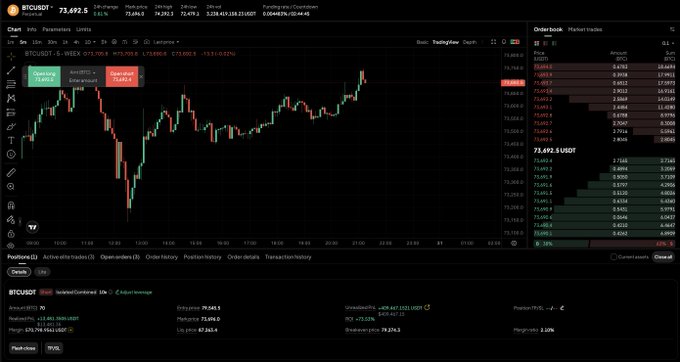
Task: Activate the zoom in tool
Action: [x=11, y=186]
